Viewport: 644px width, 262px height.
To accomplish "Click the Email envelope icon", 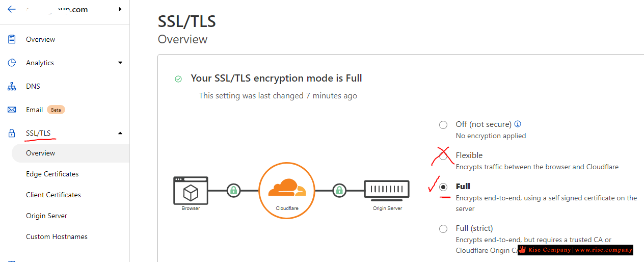I will 12,110.
